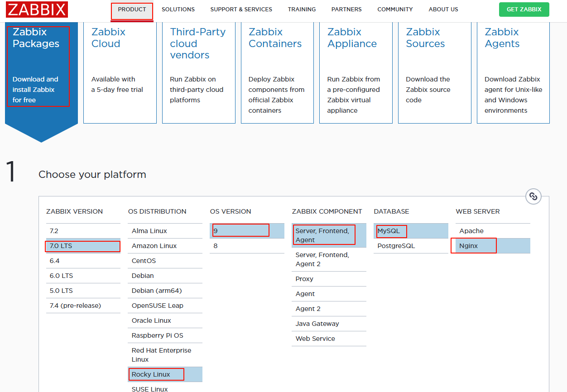Image resolution: width=567 pixels, height=392 pixels.
Task: Copy permalink via the chain link icon
Action: pos(533,196)
